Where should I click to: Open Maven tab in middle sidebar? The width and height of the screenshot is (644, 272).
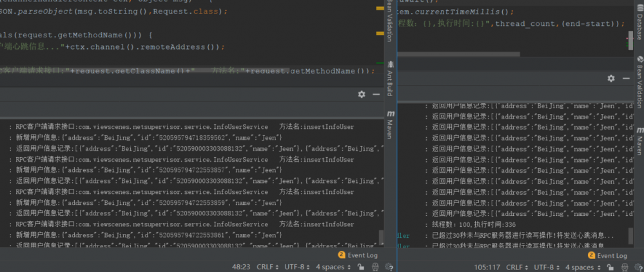390,126
